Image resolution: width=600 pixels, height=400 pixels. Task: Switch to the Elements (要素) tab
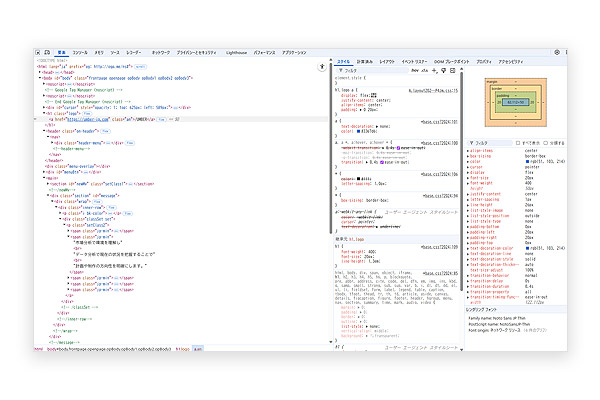[x=61, y=52]
